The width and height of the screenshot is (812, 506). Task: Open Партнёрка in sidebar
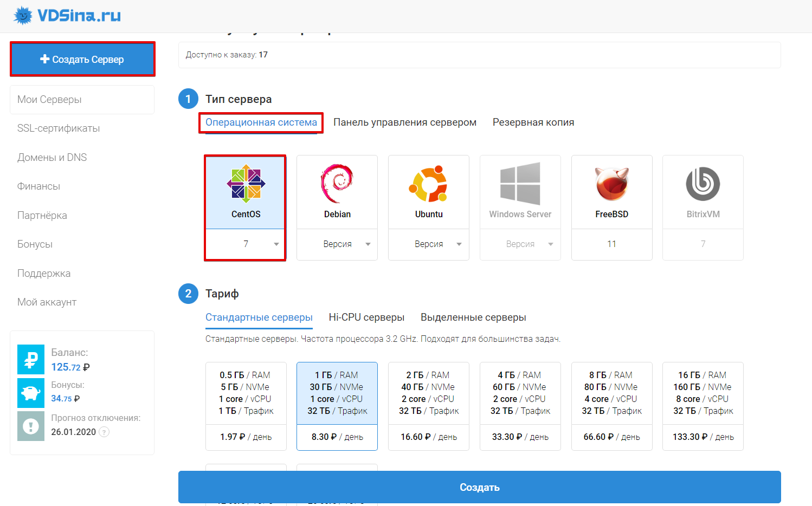click(42, 216)
